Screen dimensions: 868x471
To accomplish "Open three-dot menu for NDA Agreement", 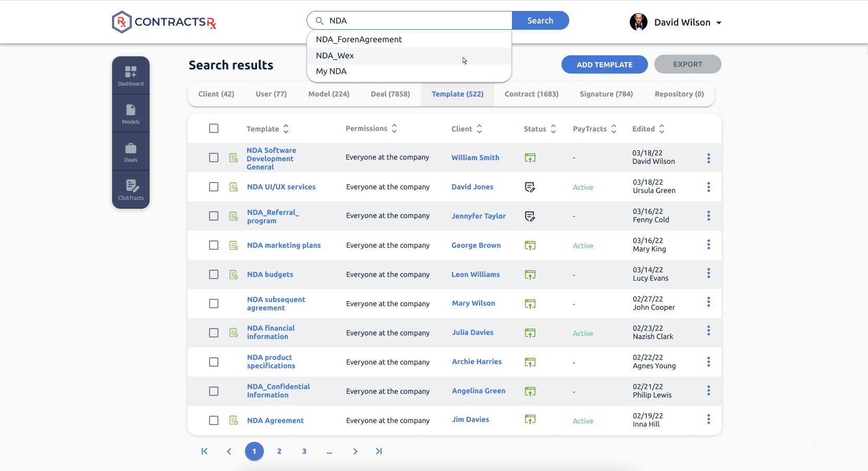I will click(x=708, y=419).
